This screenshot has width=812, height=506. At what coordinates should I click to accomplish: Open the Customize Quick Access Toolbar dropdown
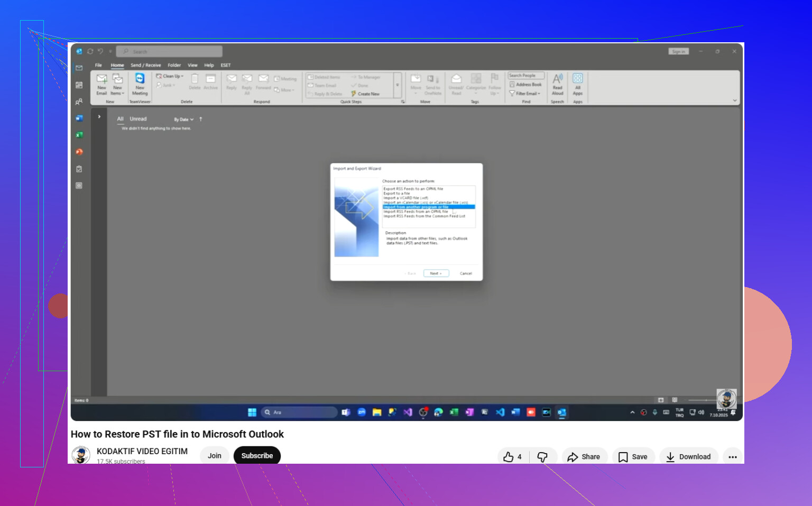(110, 51)
